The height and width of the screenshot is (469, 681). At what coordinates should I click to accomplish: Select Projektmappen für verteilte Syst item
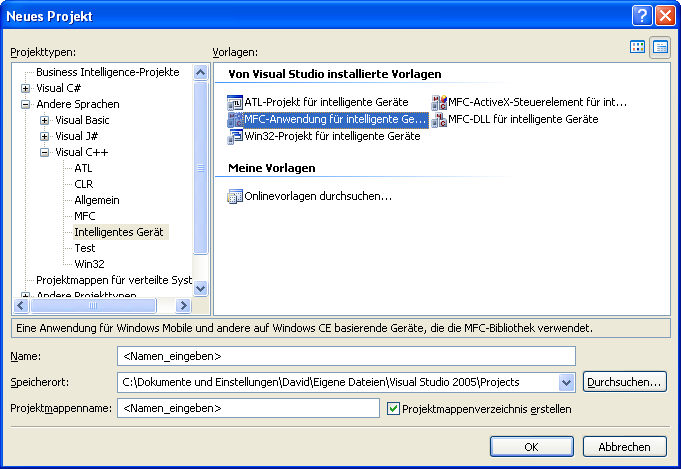tap(114, 280)
